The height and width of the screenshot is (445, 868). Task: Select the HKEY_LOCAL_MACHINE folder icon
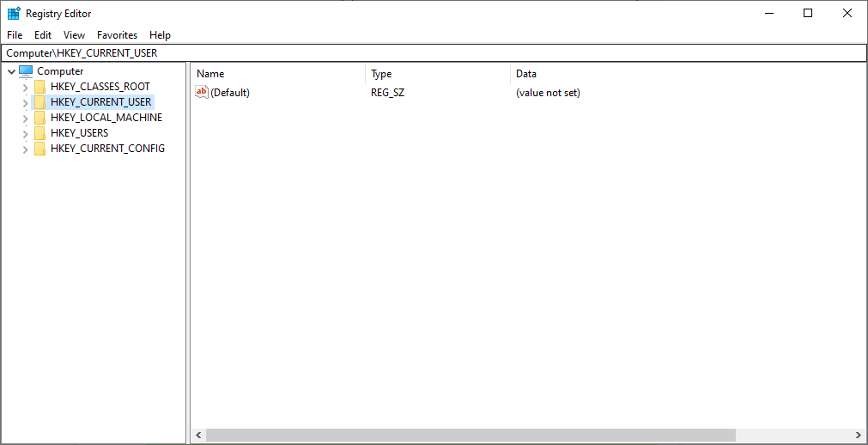click(39, 118)
